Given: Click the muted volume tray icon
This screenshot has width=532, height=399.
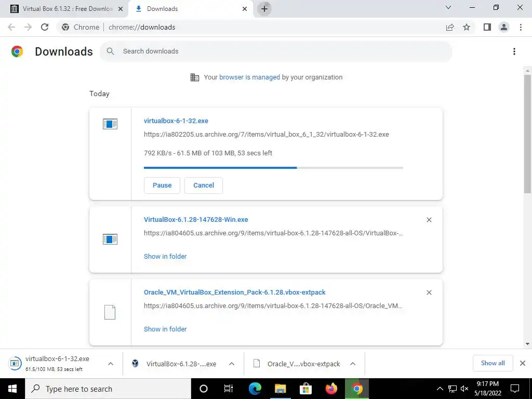Looking at the screenshot, I should [x=464, y=389].
